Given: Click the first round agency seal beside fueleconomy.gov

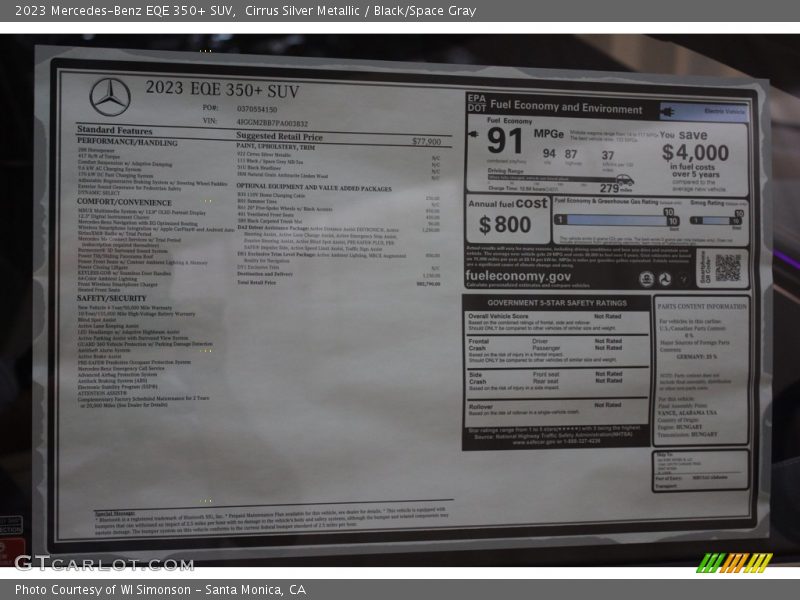Looking at the screenshot, I should coord(646,279).
